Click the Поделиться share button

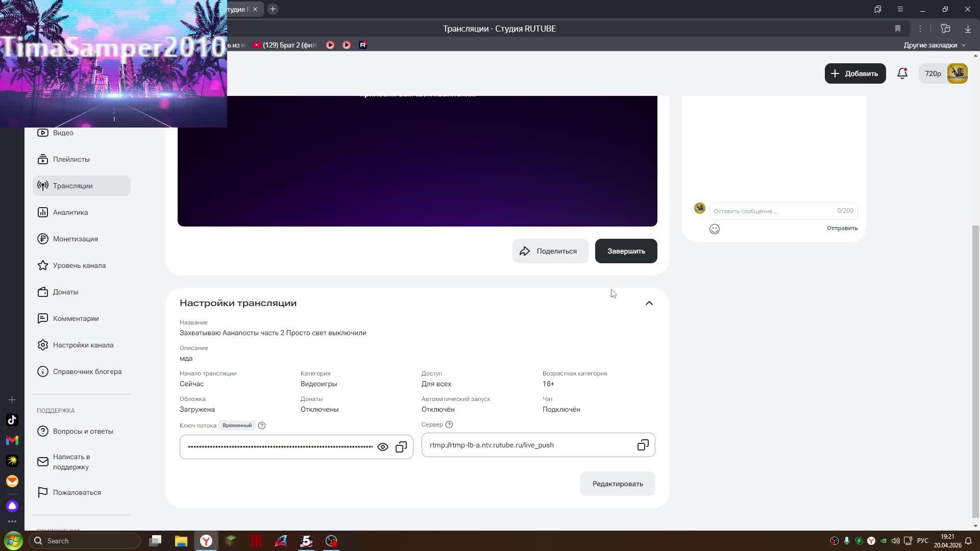click(550, 251)
